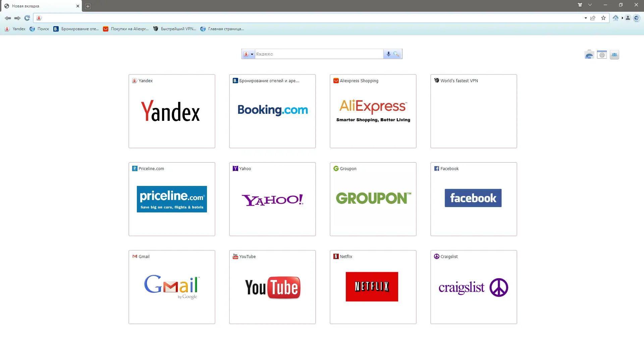Open the Быстрейший VPN... bookmark
644x349 pixels.
click(x=174, y=29)
